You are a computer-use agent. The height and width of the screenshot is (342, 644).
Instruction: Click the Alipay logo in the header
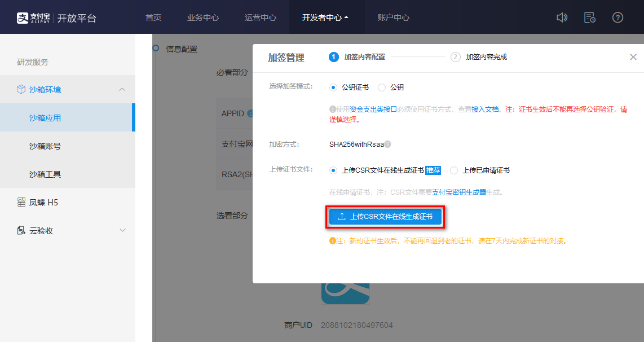[33, 17]
